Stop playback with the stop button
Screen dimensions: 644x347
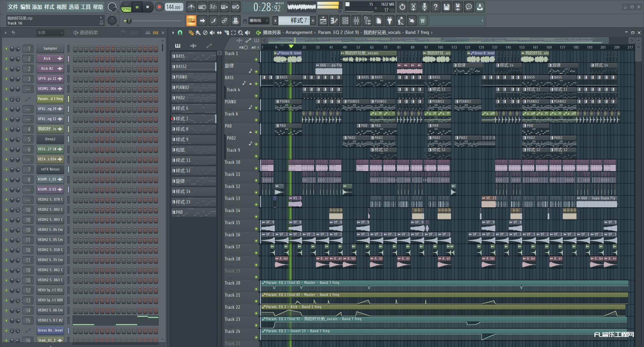point(148,7)
